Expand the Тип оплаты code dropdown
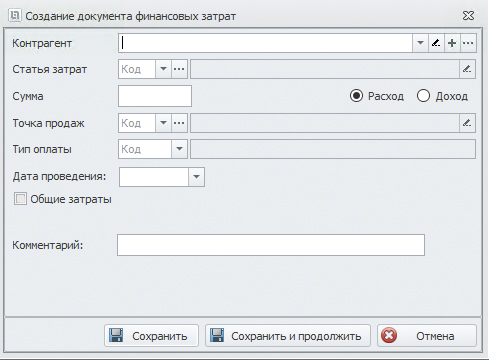Image resolution: width=489 pixels, height=360 pixels. (x=179, y=149)
